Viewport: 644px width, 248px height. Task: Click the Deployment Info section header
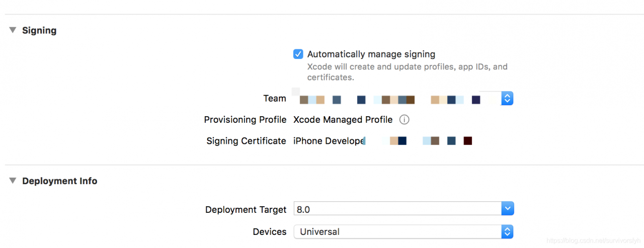[x=59, y=181]
